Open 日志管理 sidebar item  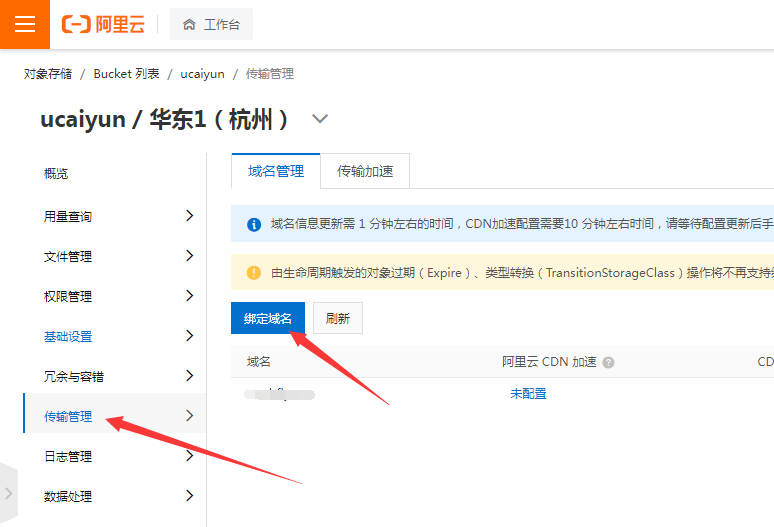coord(68,456)
